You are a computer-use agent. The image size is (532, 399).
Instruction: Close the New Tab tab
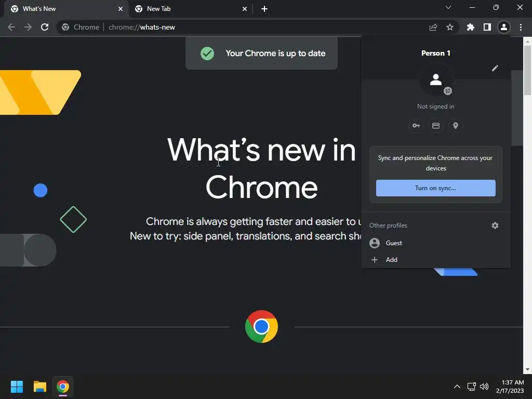click(x=245, y=9)
